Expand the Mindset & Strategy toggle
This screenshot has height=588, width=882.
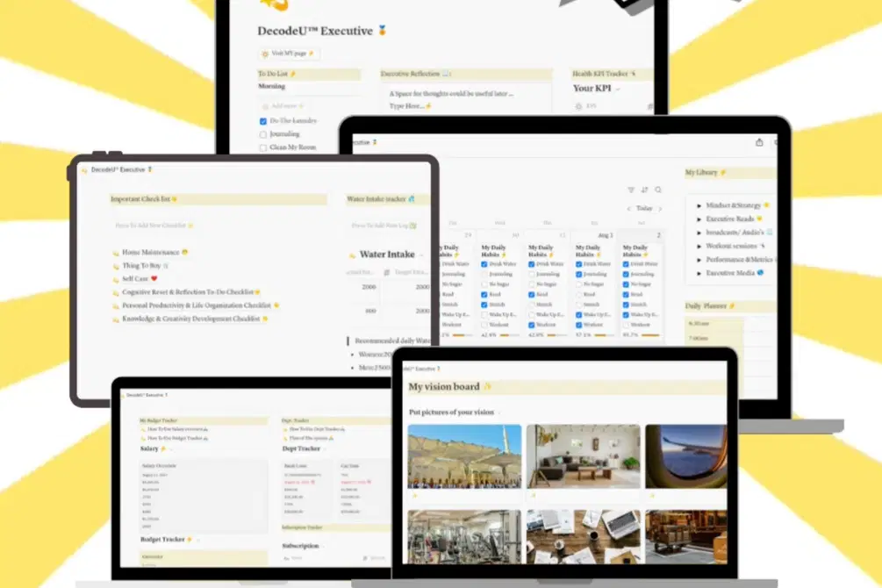(699, 205)
